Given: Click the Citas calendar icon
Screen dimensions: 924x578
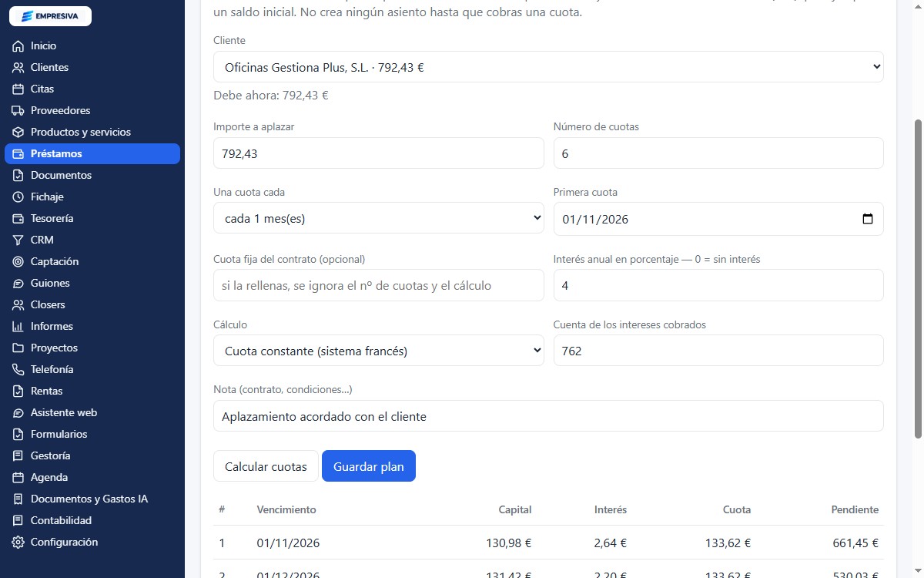Looking at the screenshot, I should pos(18,89).
